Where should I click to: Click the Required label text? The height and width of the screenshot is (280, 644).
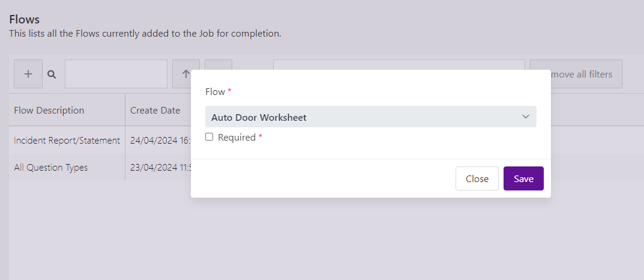coord(236,138)
